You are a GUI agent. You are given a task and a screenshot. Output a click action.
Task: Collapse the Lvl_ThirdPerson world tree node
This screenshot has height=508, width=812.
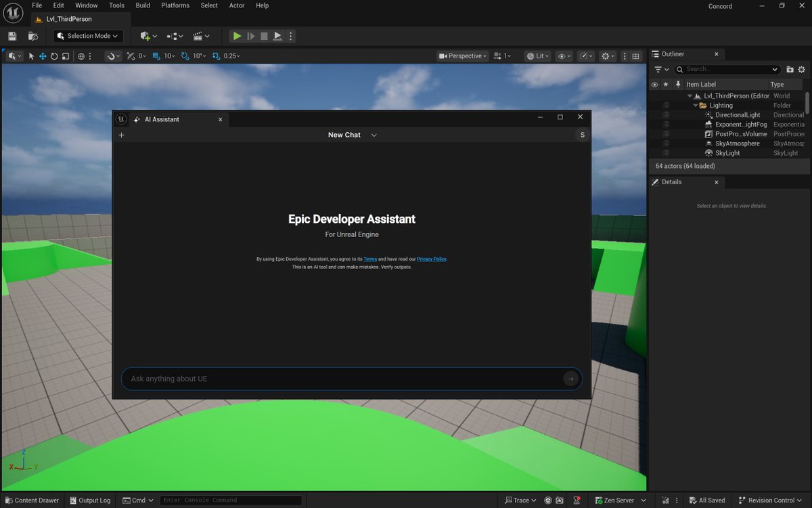click(x=690, y=96)
